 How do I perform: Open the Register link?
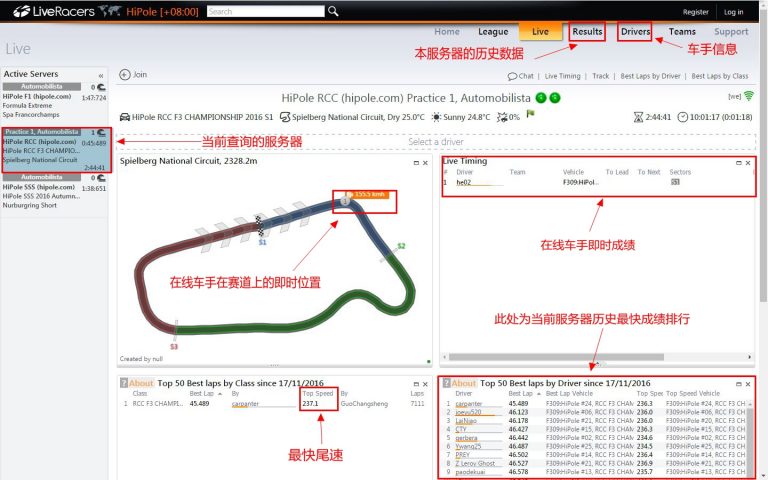pyautogui.click(x=696, y=12)
